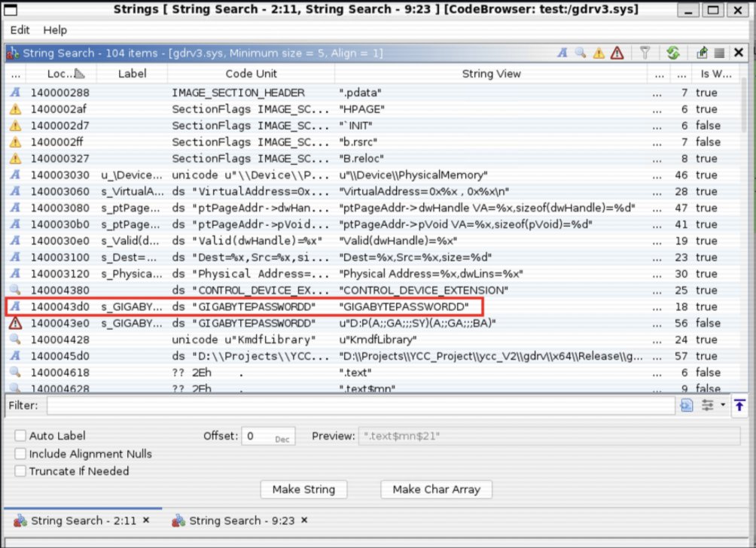Enable the Auto Label checkbox
Image resolution: width=756 pixels, height=548 pixels.
[x=20, y=436]
